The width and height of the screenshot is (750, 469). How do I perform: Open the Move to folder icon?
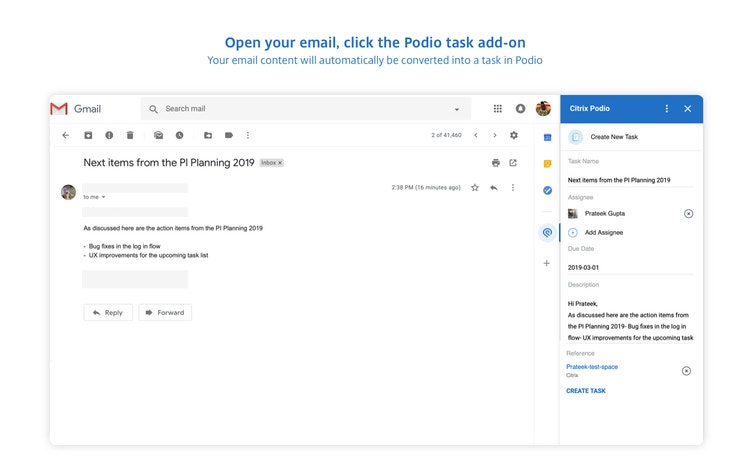[208, 135]
